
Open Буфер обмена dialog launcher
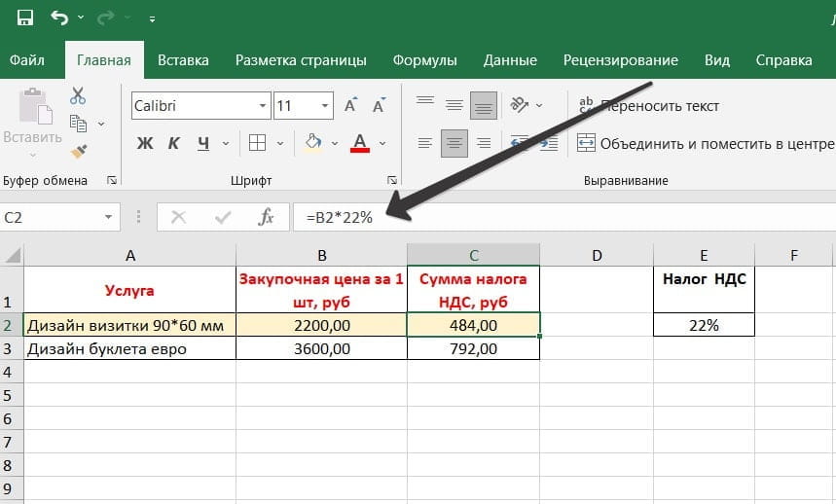(112, 181)
